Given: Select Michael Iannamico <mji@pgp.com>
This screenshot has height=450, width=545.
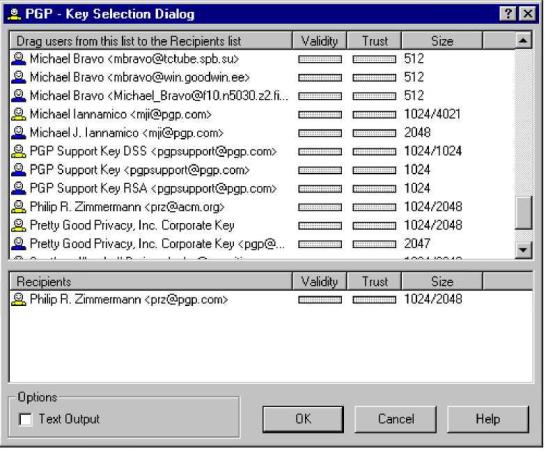Looking at the screenshot, I should click(121, 114).
